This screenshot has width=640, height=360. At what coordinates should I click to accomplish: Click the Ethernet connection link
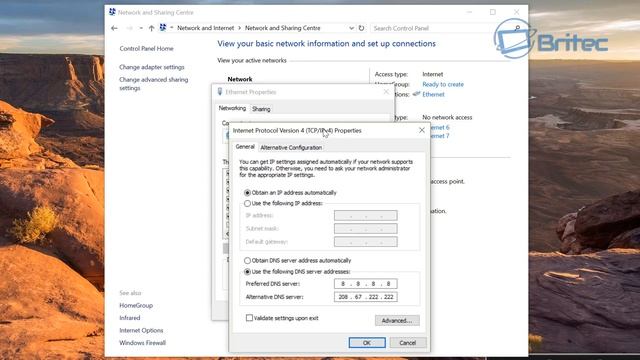[433, 94]
